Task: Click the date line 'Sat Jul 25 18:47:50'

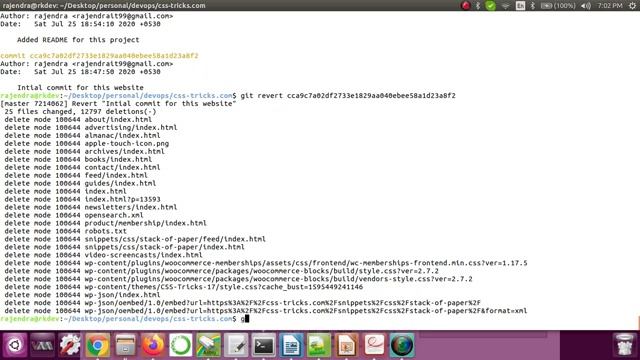Action: pyautogui.click(x=80, y=71)
